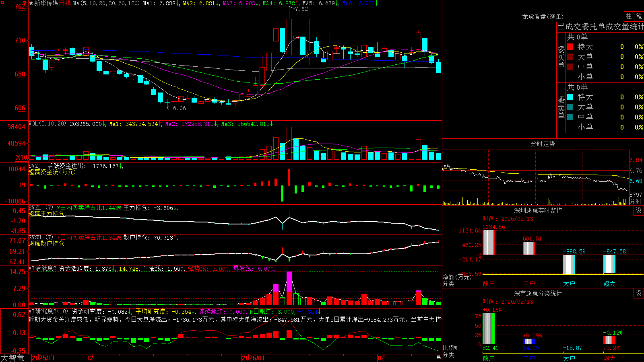The height and width of the screenshot is (362, 644).
Task: Click the 7.62 high price annotation
Action: 301,9
